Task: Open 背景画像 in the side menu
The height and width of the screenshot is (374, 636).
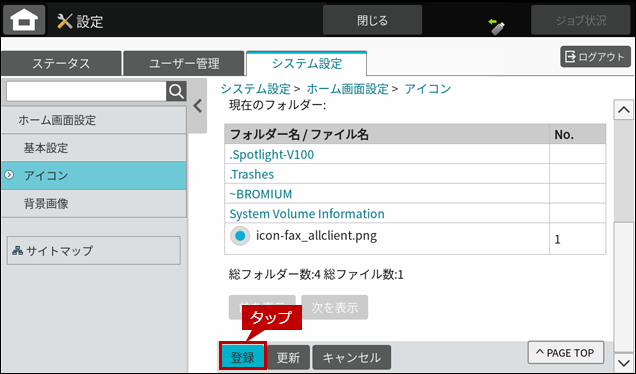Action: (x=94, y=203)
